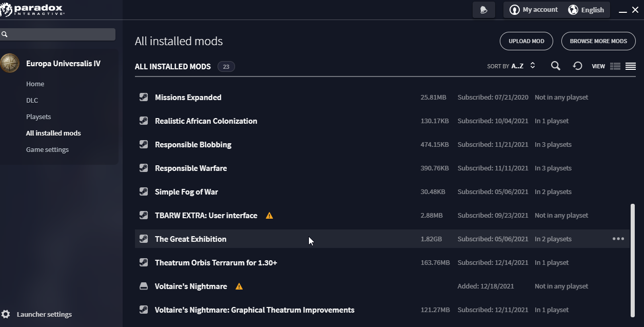Image resolution: width=644 pixels, height=327 pixels.
Task: Click the 1.82GB size value
Action: pos(431,239)
